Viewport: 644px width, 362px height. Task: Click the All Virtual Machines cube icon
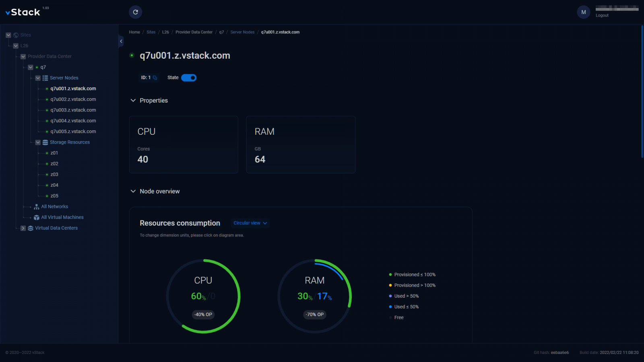tap(37, 218)
